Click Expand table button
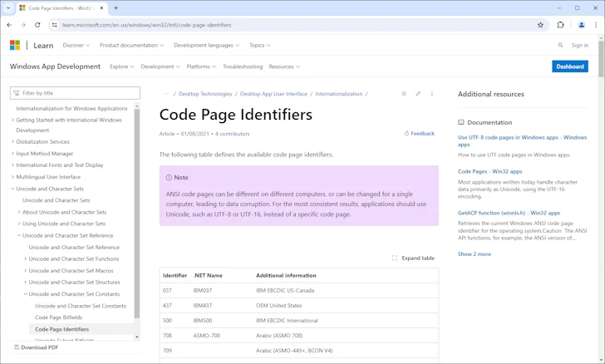This screenshot has height=364, width=605. (413, 258)
